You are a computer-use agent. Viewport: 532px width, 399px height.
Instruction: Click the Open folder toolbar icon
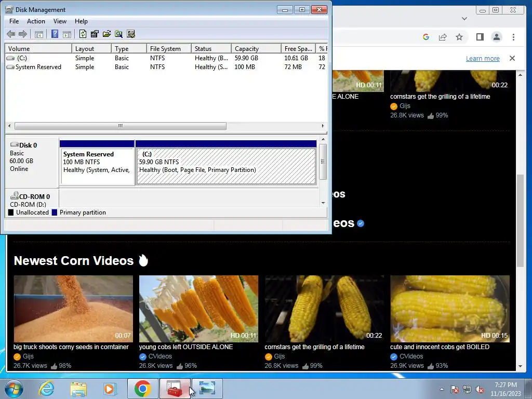click(x=107, y=34)
